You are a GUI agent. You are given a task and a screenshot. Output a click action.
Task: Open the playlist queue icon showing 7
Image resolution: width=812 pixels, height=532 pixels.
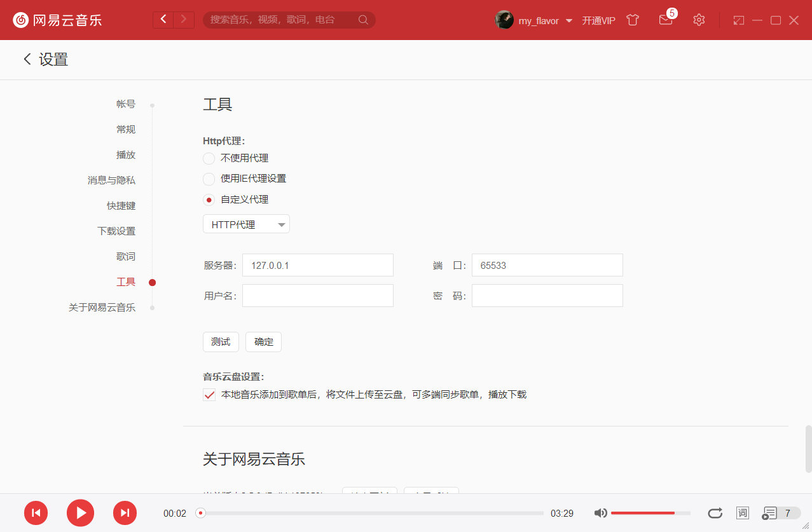click(781, 513)
